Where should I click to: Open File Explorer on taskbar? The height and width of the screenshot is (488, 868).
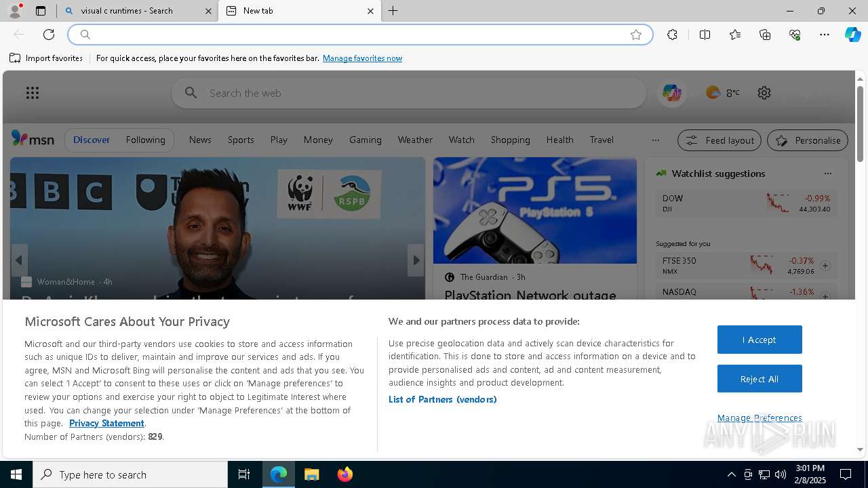click(312, 474)
